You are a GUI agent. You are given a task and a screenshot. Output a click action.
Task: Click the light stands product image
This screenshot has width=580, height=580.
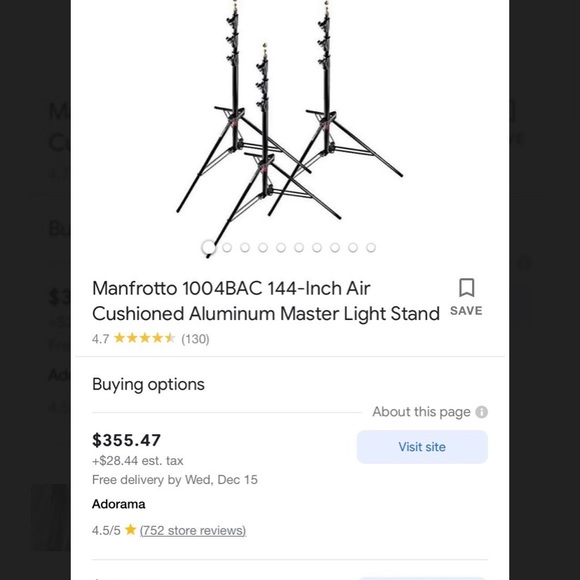pos(290,126)
